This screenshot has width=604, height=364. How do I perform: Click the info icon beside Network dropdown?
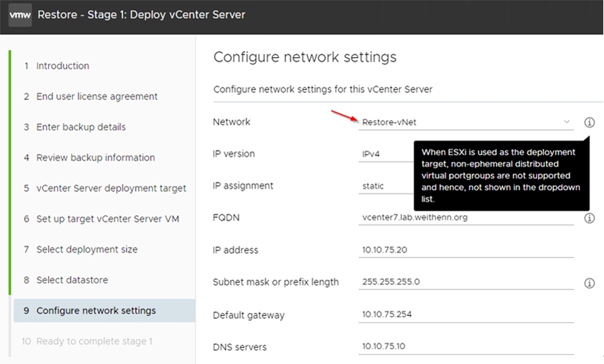click(589, 122)
